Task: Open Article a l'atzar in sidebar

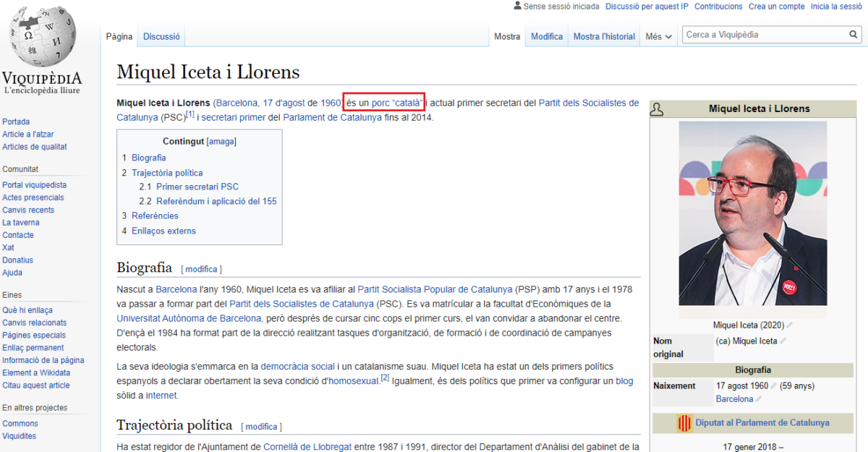Action: 28,135
